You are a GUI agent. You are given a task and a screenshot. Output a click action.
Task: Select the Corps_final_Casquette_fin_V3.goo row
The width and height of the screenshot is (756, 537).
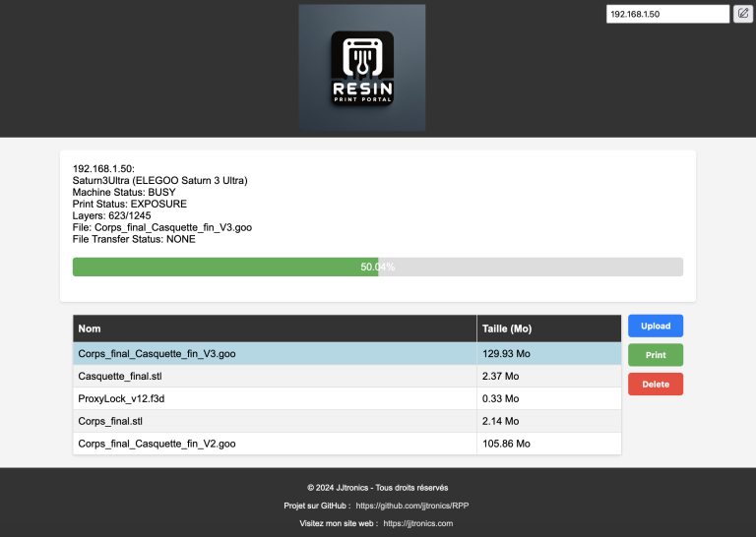click(x=347, y=353)
